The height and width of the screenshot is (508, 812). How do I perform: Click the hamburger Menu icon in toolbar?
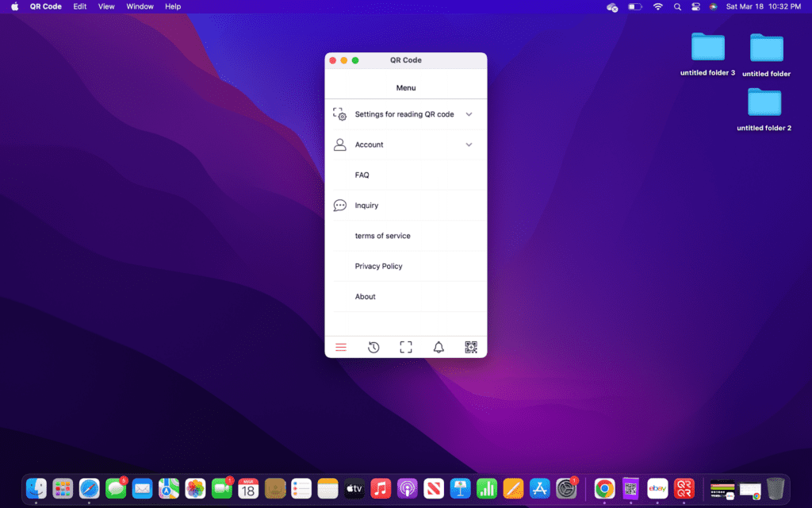[x=340, y=347]
